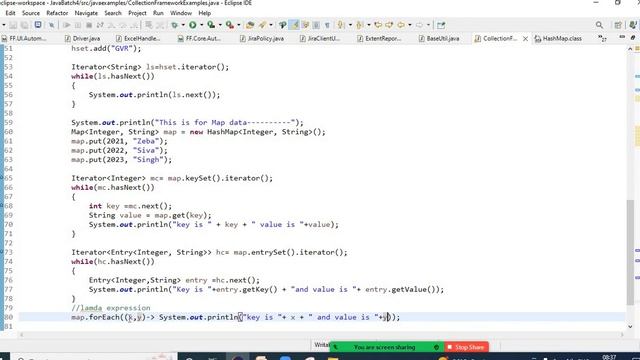Image resolution: width=640 pixels, height=360 pixels.
Task: Click the horizontal scrollbar right arrow
Action: [x=622, y=335]
